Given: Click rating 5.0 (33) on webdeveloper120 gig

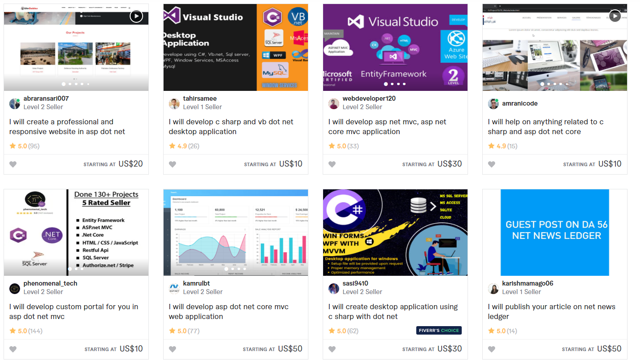Looking at the screenshot, I should [x=344, y=146].
